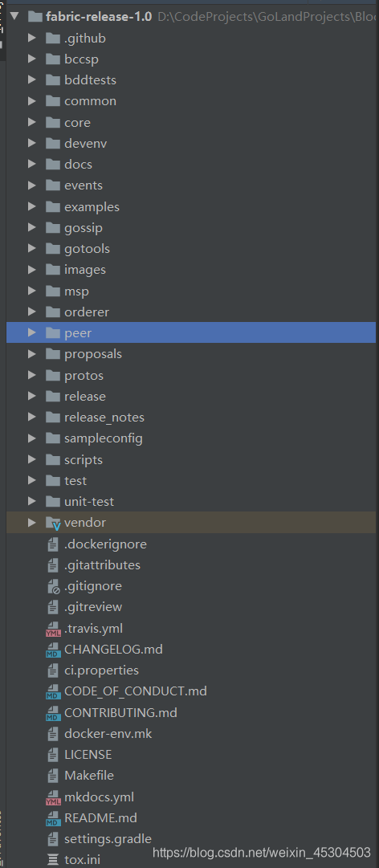The width and height of the screenshot is (379, 868).
Task: Click the vendor folder icon
Action: click(x=53, y=523)
